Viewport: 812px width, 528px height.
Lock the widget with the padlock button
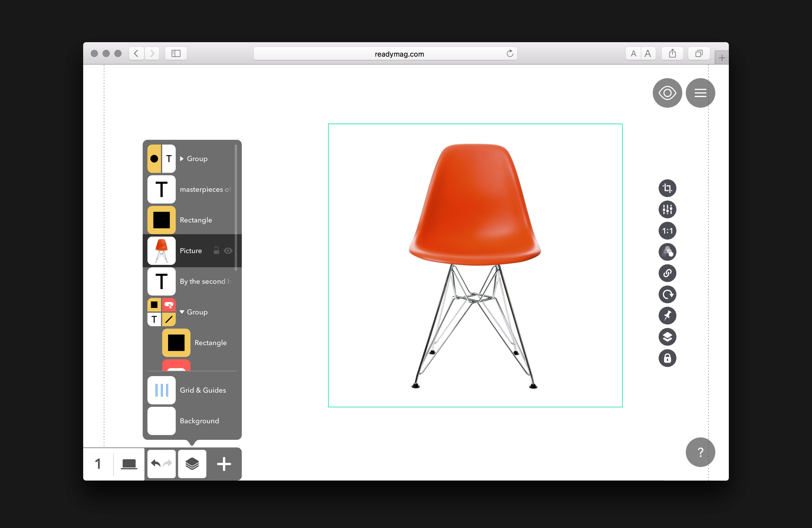coord(667,358)
